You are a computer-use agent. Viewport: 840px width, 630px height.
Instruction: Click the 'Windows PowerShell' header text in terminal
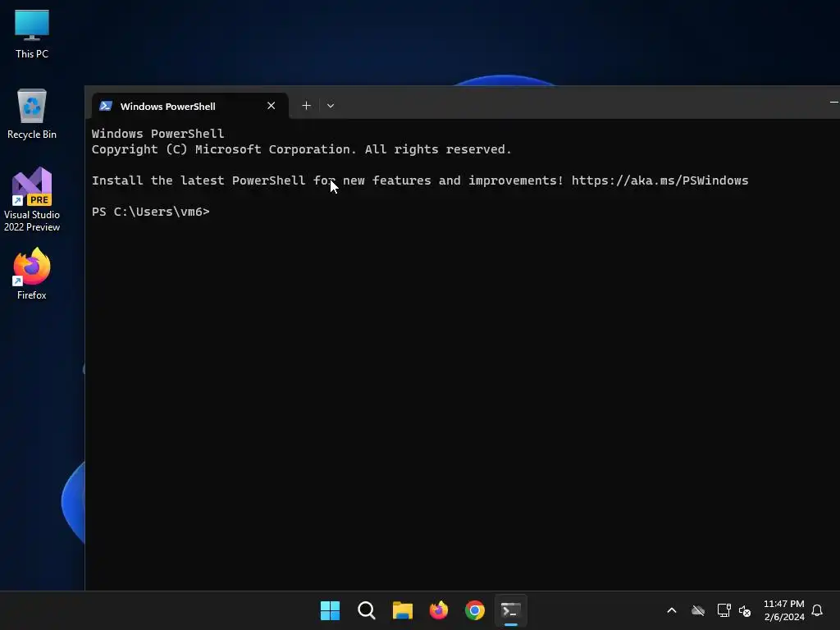coord(158,134)
